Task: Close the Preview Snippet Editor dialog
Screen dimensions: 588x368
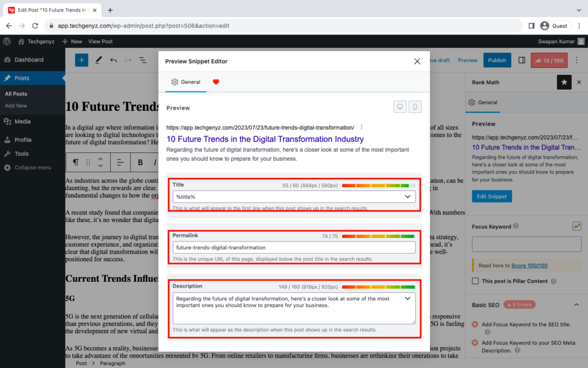Action: [417, 61]
